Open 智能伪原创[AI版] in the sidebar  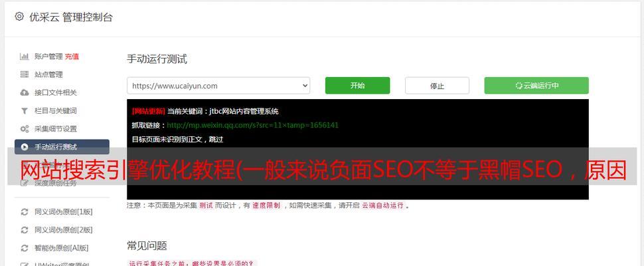[62, 248]
